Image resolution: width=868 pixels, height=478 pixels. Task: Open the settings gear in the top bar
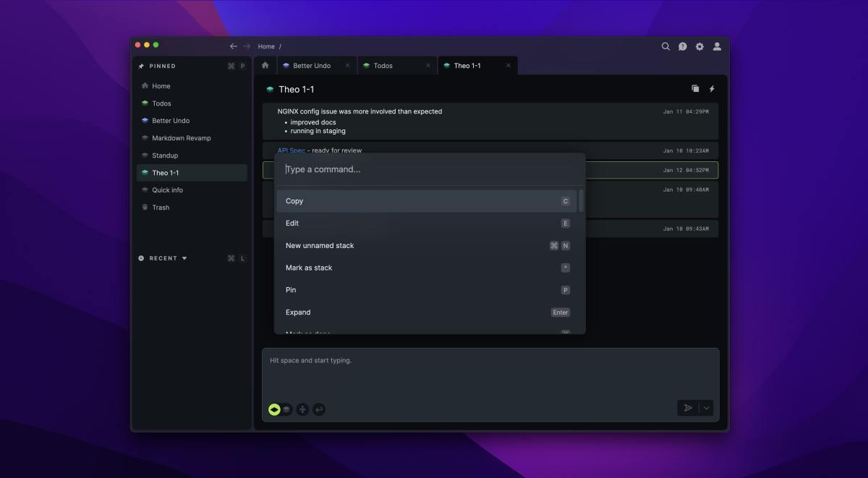pos(699,46)
